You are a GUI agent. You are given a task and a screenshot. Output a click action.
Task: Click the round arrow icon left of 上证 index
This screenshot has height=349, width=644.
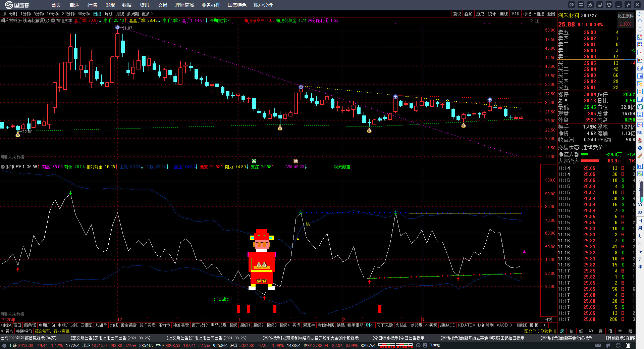click(4, 345)
